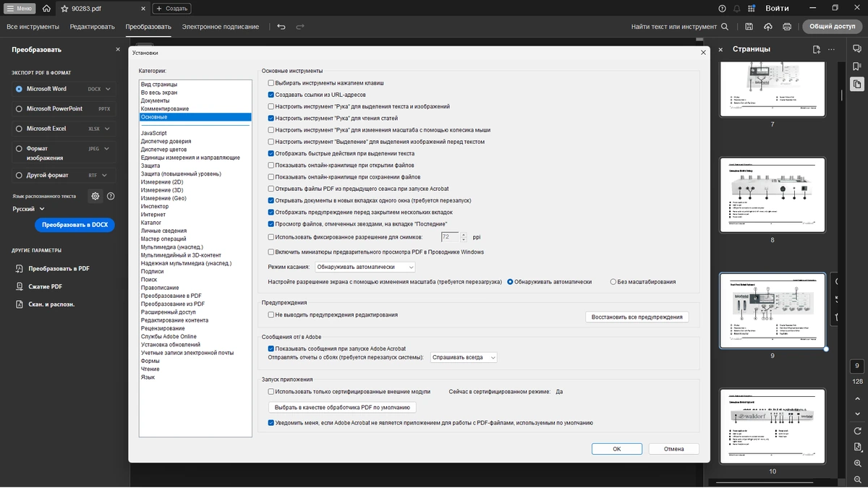
Task: Open the notifications bell icon
Action: point(737,9)
